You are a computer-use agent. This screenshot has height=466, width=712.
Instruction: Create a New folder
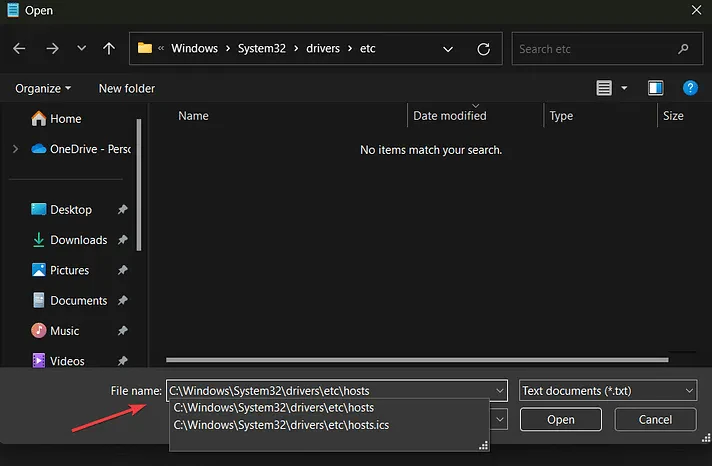[x=127, y=88]
